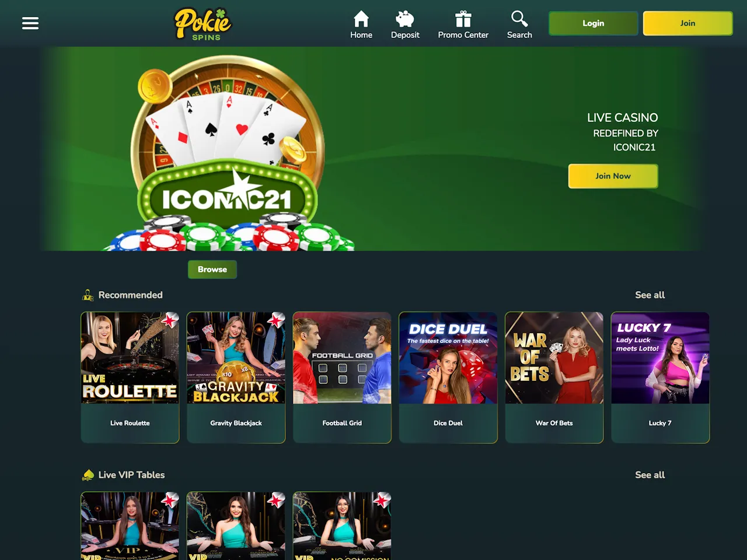Click the star badge on Live Roulette
This screenshot has width=747, height=560.
170,320
